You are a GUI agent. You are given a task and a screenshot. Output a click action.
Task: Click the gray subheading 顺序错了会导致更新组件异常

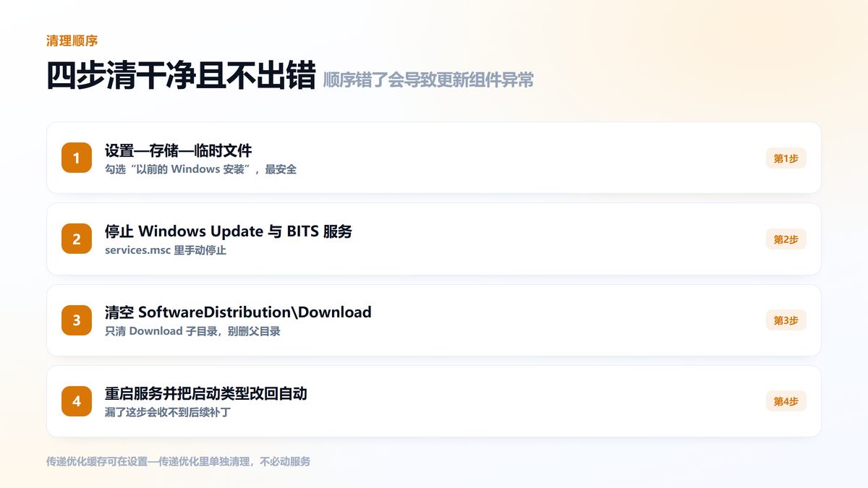tap(428, 80)
